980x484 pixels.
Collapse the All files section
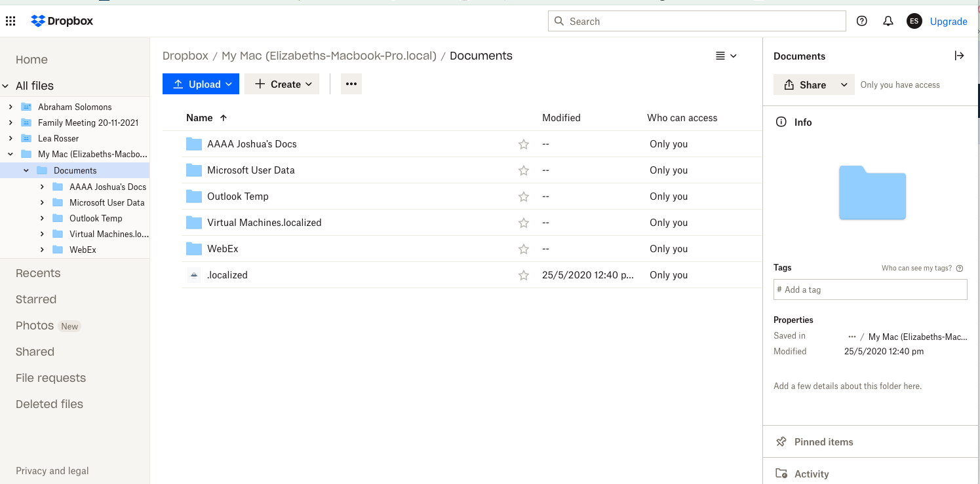click(6, 86)
